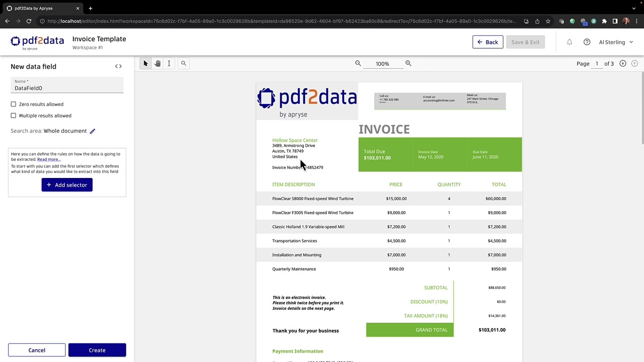Open the help question mark
This screenshot has width=644, height=362.
tap(587, 42)
